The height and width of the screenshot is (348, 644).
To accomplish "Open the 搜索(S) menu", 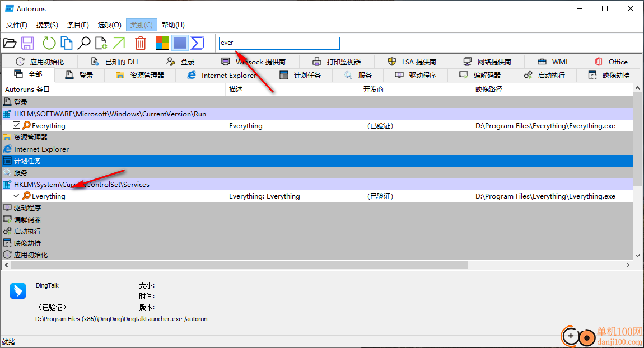I will click(47, 25).
